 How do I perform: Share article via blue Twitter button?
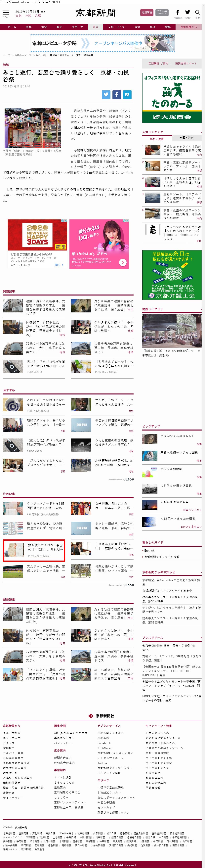coord(106,95)
